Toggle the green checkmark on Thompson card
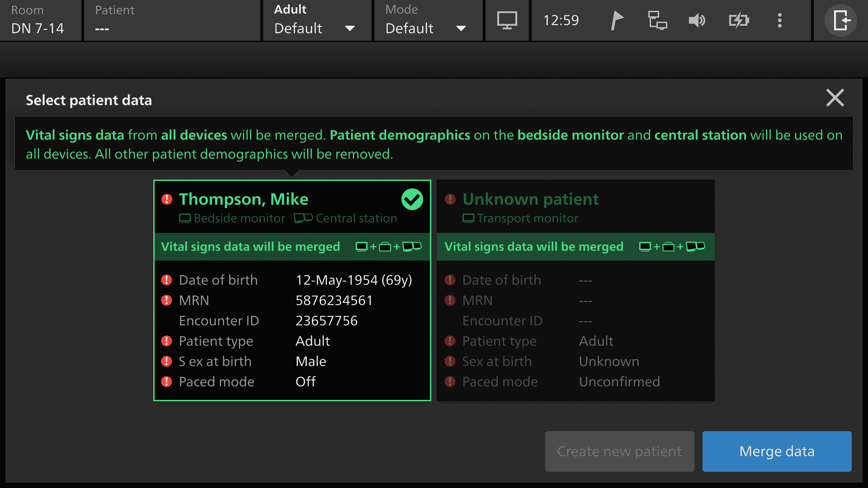Viewport: 868px width, 488px height. click(412, 199)
